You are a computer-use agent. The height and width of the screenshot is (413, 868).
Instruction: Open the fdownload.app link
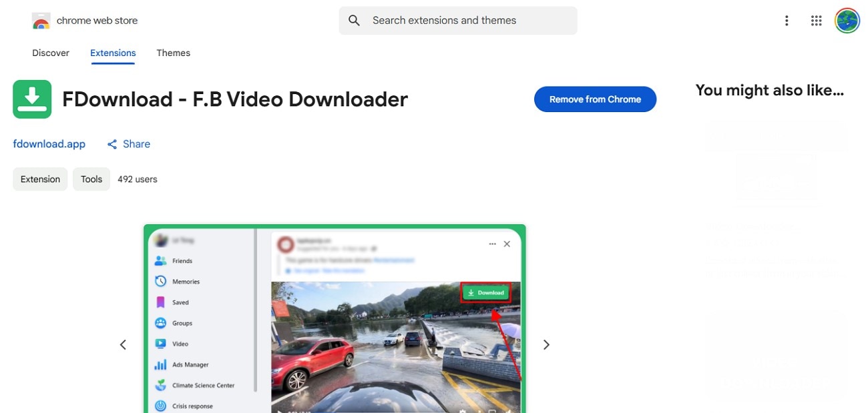(x=49, y=144)
